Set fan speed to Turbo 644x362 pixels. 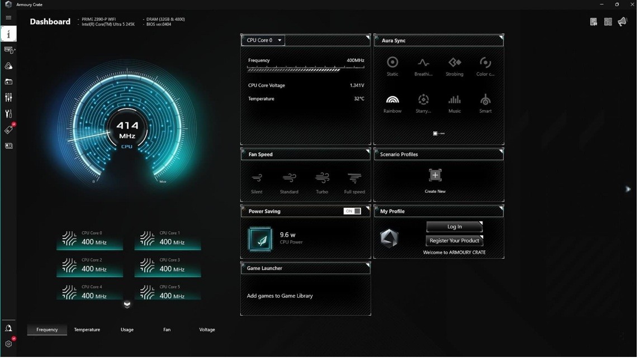click(322, 183)
